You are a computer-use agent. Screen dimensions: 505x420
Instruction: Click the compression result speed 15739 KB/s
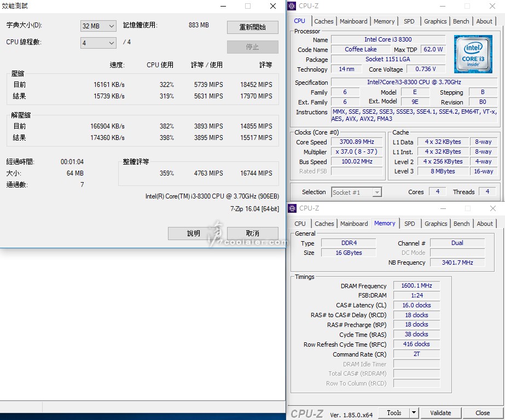pos(109,96)
